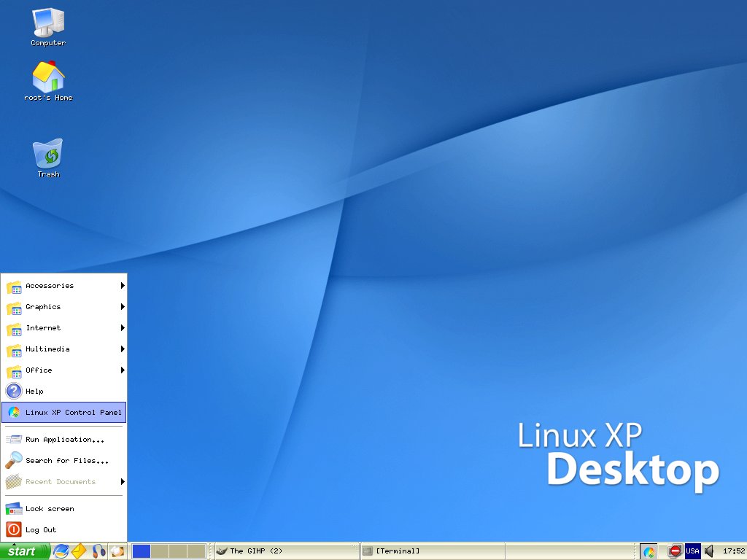Open the Recent Documents submenu
This screenshot has height=560, width=747.
[x=64, y=481]
